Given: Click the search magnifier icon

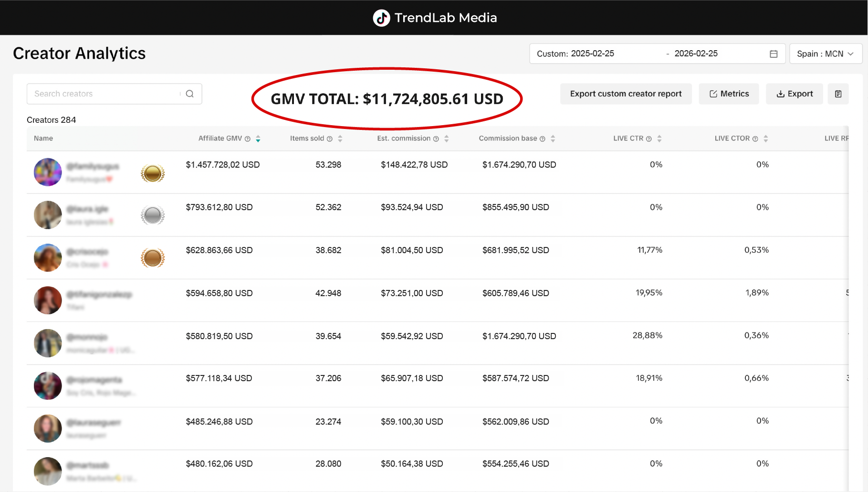Looking at the screenshot, I should coord(189,94).
